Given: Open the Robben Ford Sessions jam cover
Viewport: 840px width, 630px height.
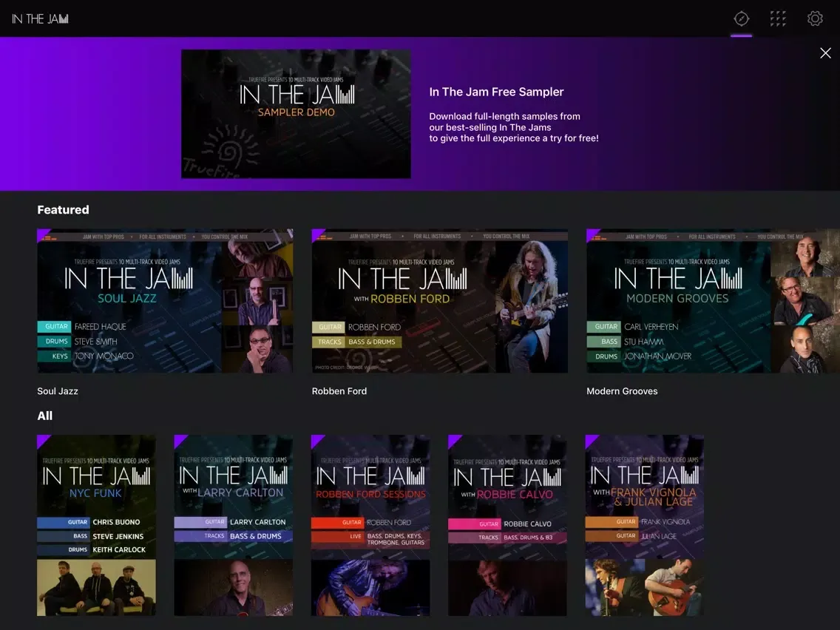Looking at the screenshot, I should pos(370,526).
